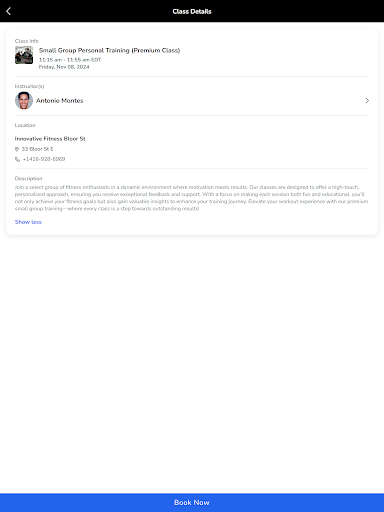Tap the map pin icon beside the address
The height and width of the screenshot is (512, 384).
17,149
